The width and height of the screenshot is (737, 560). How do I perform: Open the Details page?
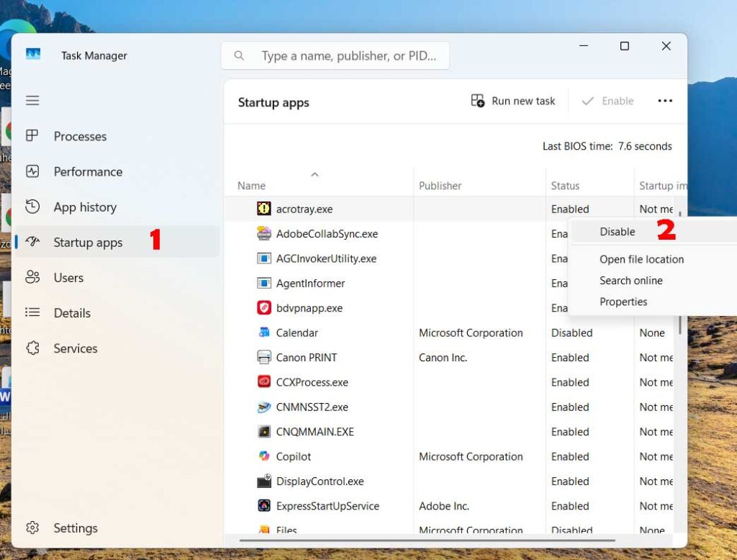(72, 313)
